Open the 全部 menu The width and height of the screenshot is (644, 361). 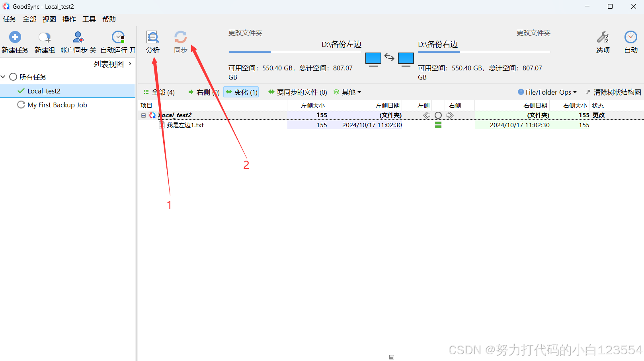[x=29, y=19]
